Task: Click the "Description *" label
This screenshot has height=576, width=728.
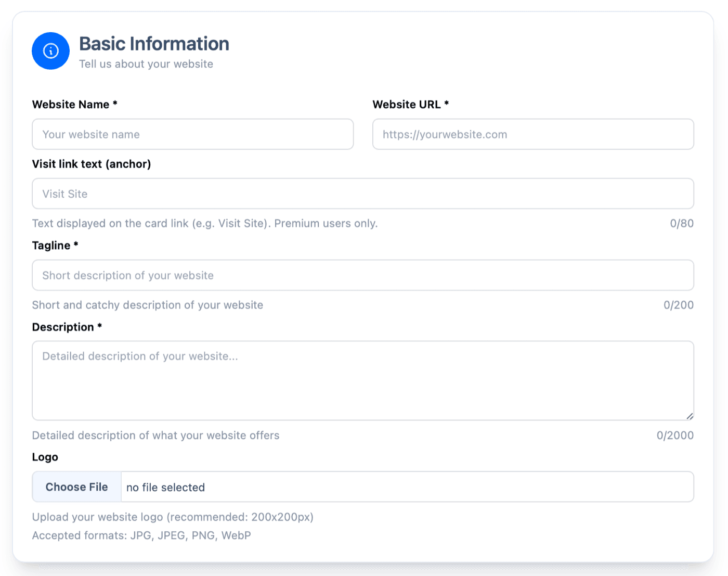Action: [67, 327]
